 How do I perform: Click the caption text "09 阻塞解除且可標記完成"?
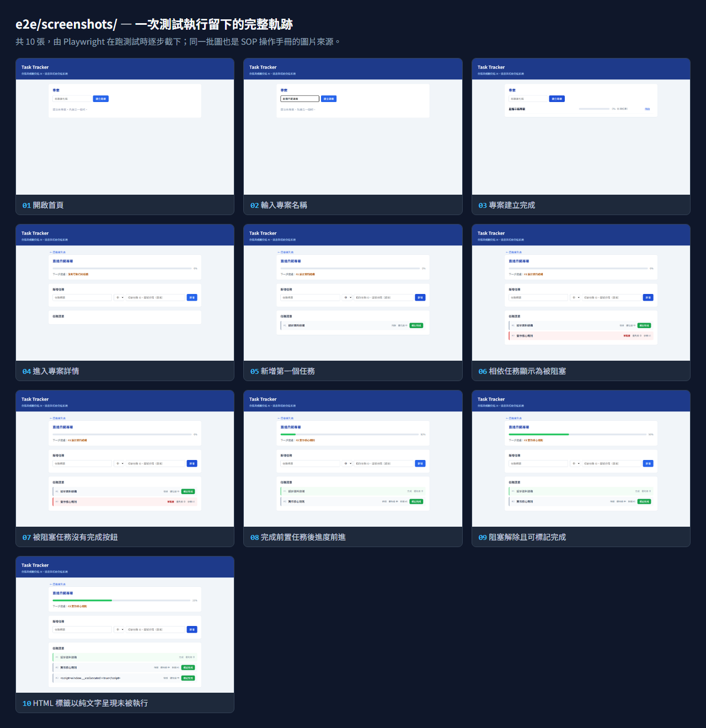coord(522,537)
